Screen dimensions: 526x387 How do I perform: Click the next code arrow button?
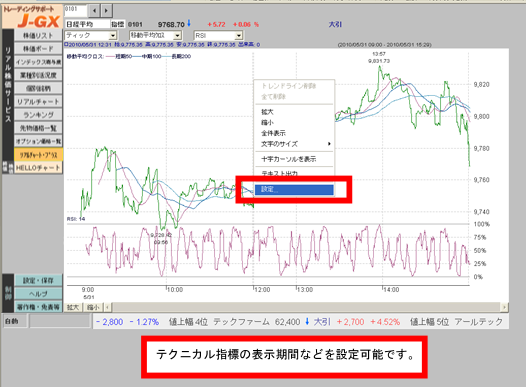(x=106, y=11)
